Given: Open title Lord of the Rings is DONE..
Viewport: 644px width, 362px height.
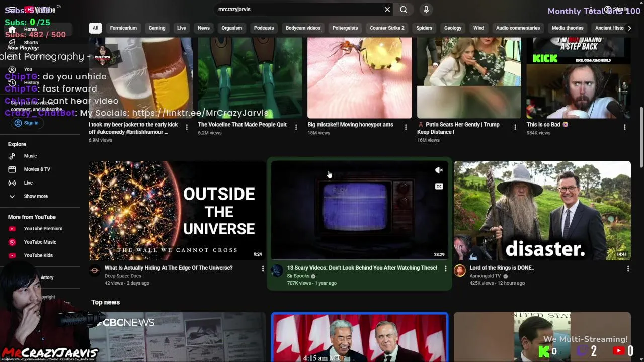Looking at the screenshot, I should (502, 268).
